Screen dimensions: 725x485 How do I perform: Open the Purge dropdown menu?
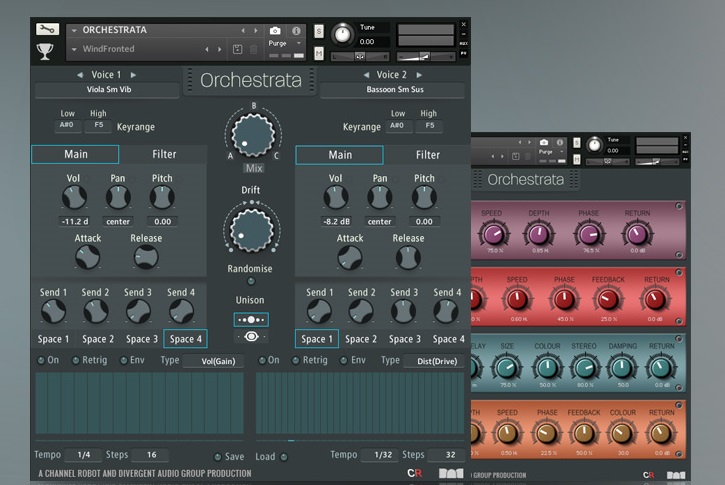tap(284, 43)
